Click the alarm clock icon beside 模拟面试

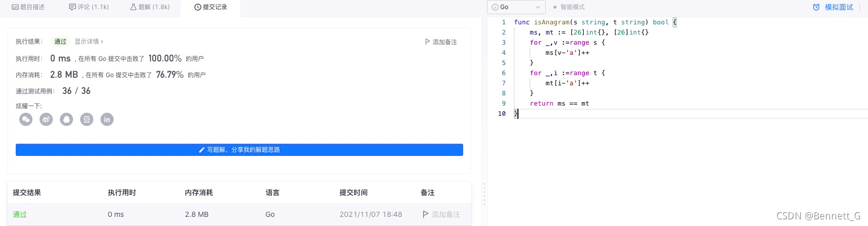[x=816, y=7]
